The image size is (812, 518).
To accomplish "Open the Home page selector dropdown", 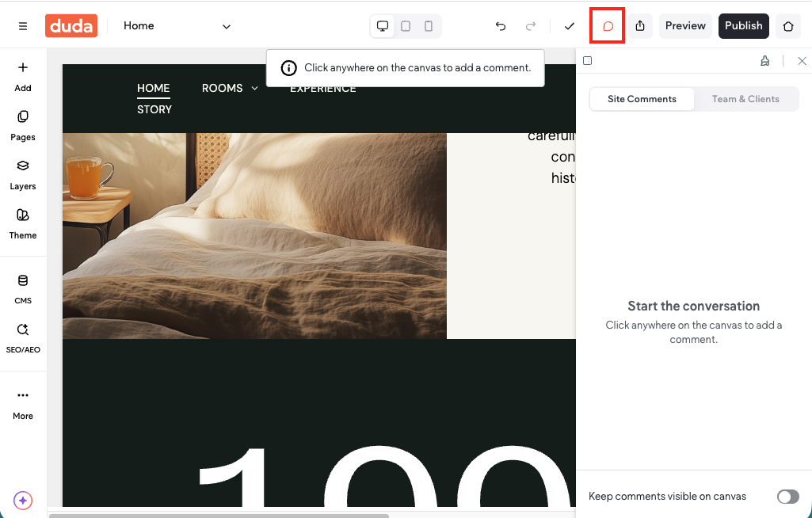I will [x=177, y=26].
